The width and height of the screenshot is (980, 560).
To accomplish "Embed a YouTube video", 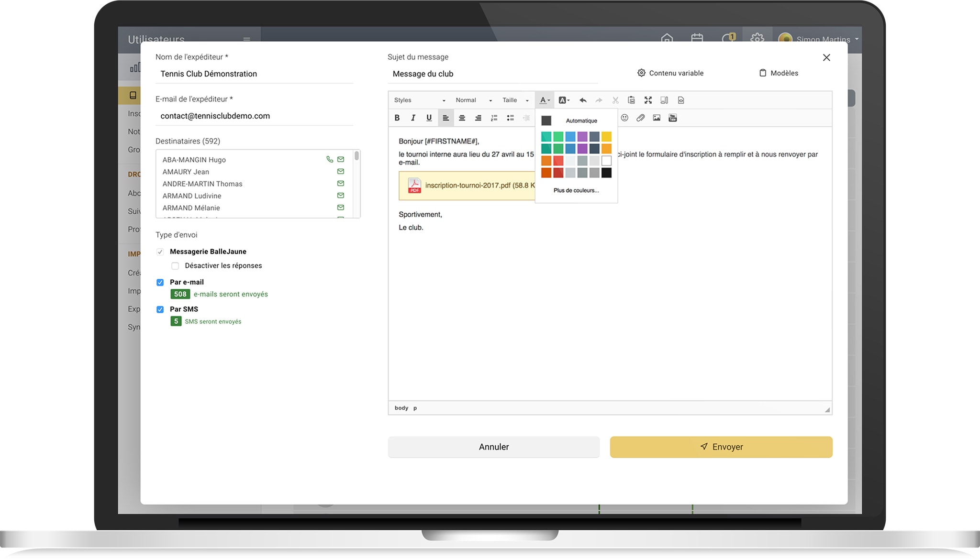I will pyautogui.click(x=673, y=118).
